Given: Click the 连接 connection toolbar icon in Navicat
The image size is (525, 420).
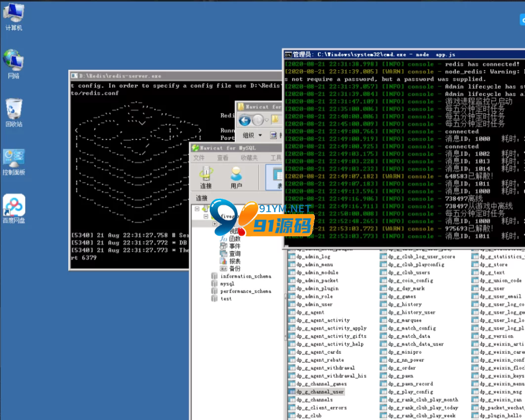Looking at the screenshot, I should (206, 178).
